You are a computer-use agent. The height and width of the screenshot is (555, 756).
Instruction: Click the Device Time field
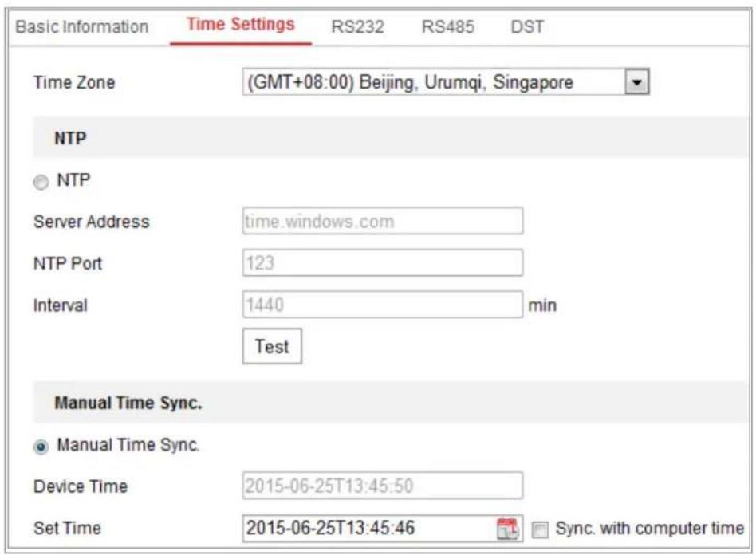point(382,485)
